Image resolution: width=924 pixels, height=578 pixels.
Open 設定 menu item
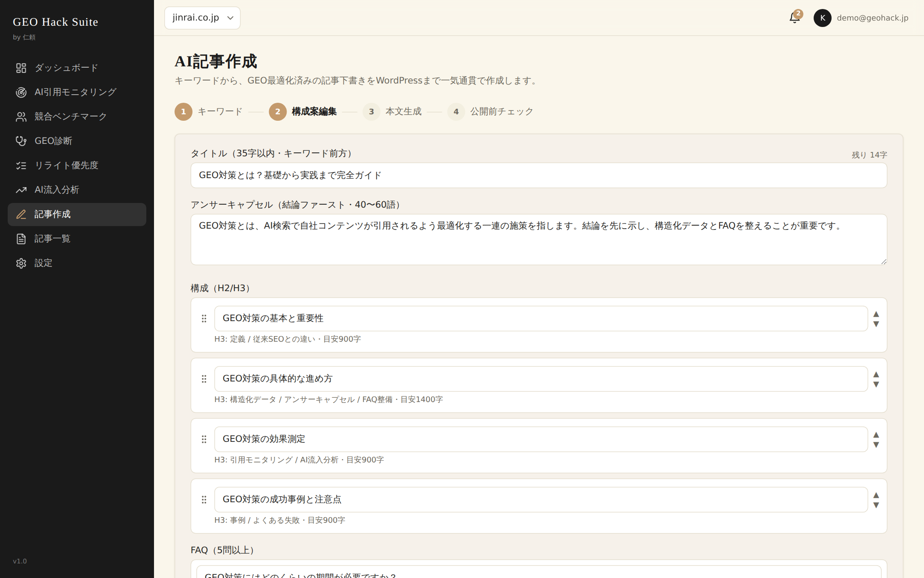pos(77,263)
